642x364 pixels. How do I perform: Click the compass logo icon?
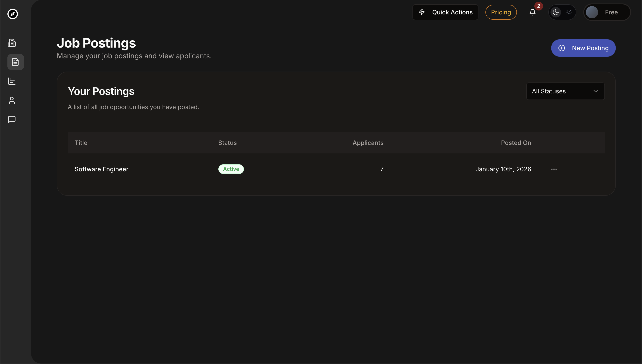point(12,14)
